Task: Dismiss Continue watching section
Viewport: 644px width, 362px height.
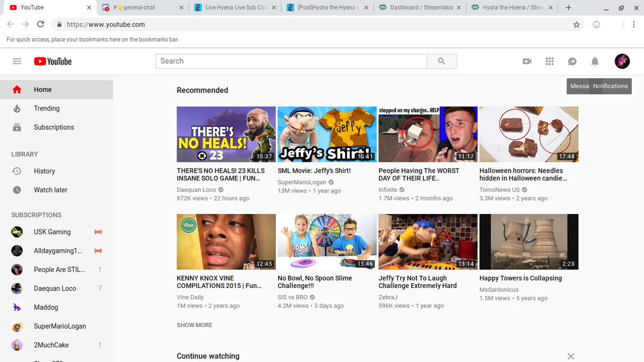Action: coord(571,356)
